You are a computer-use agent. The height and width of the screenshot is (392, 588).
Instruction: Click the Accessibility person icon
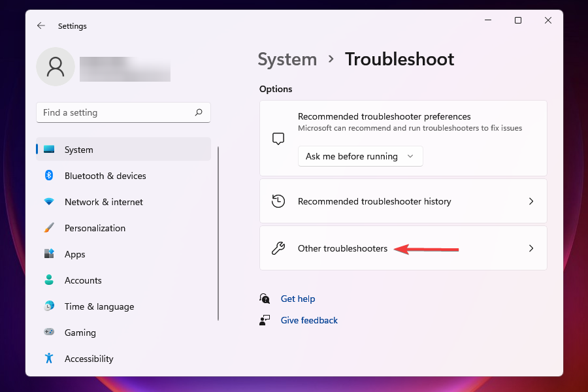(x=49, y=359)
